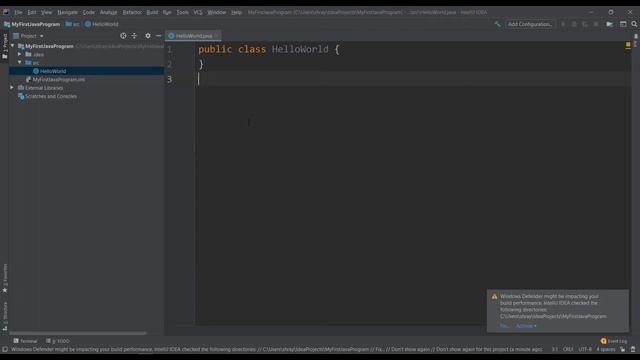640x360 pixels.
Task: Click the Build Project hammer icon
Action: (497, 24)
